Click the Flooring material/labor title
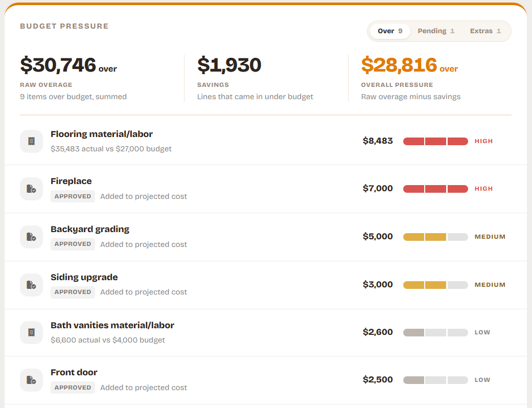Viewport: 532px width, 408px height. coord(102,134)
